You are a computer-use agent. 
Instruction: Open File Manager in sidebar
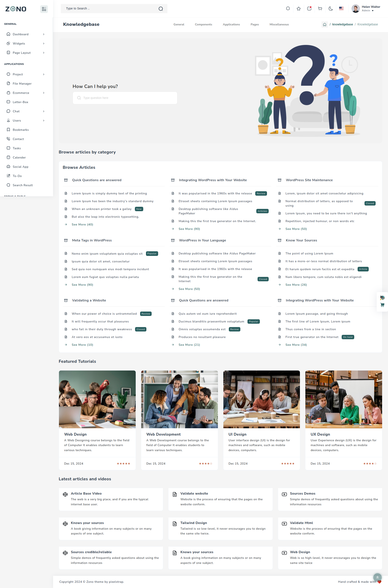pyautogui.click(x=22, y=84)
